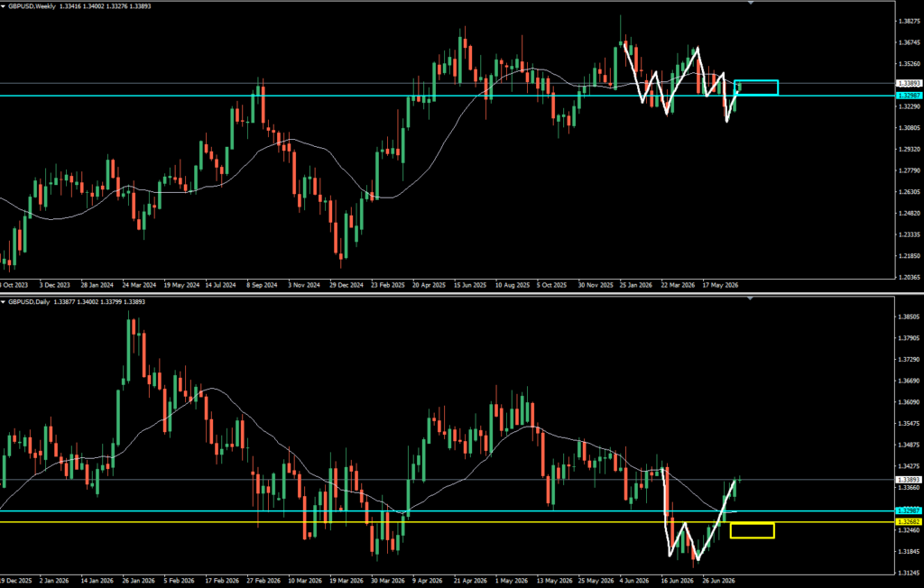The image size is (924, 588).
Task: Click the 25 Jan 2026 date on Weekly time axis
Action: [x=636, y=285]
